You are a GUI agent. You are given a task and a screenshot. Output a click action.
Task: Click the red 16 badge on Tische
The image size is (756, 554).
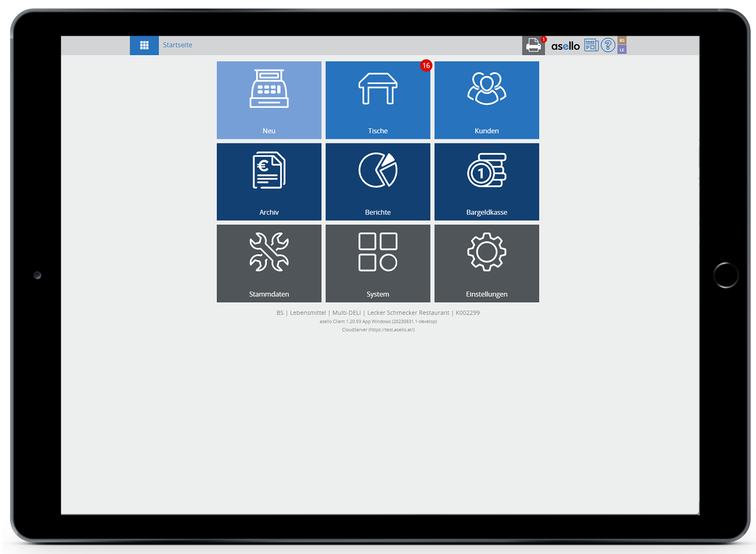[426, 66]
